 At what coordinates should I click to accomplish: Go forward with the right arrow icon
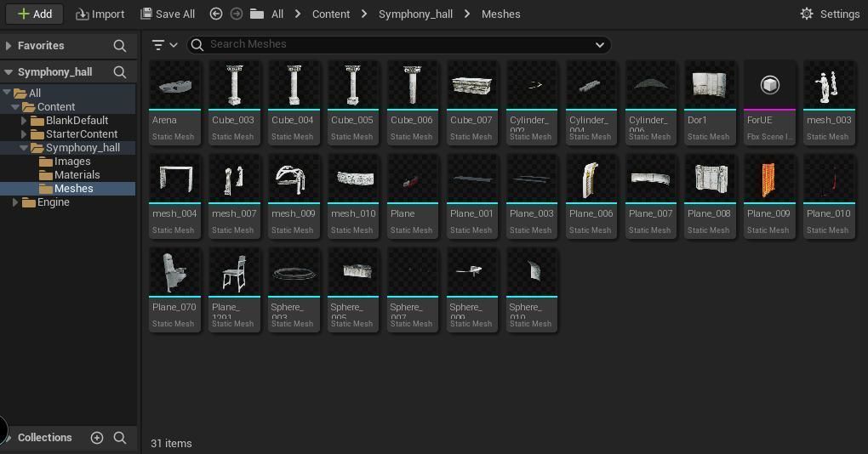tap(237, 14)
